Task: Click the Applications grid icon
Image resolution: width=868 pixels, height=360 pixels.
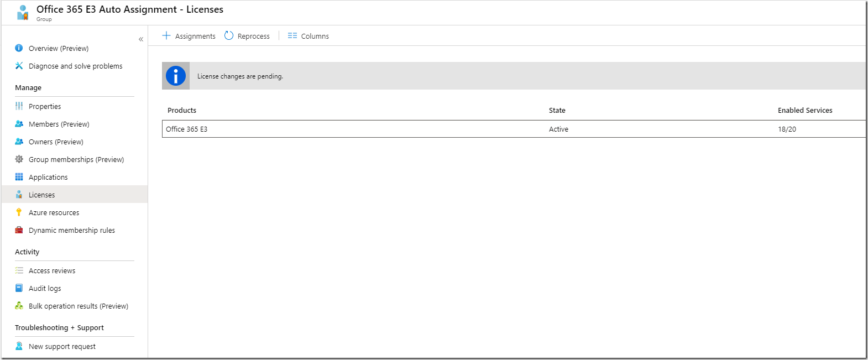Action: [19, 177]
